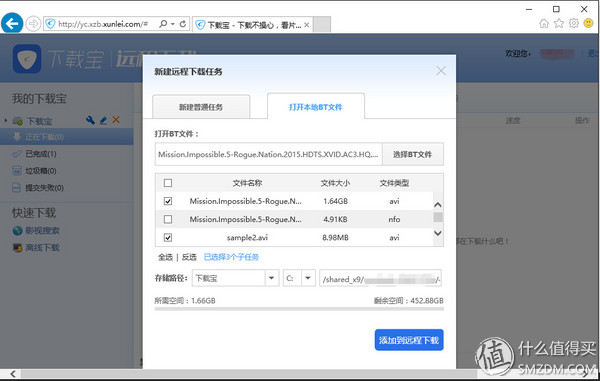Click 所需空间：1.66GB text
Image resolution: width=600 pixels, height=381 pixels.
(x=185, y=301)
